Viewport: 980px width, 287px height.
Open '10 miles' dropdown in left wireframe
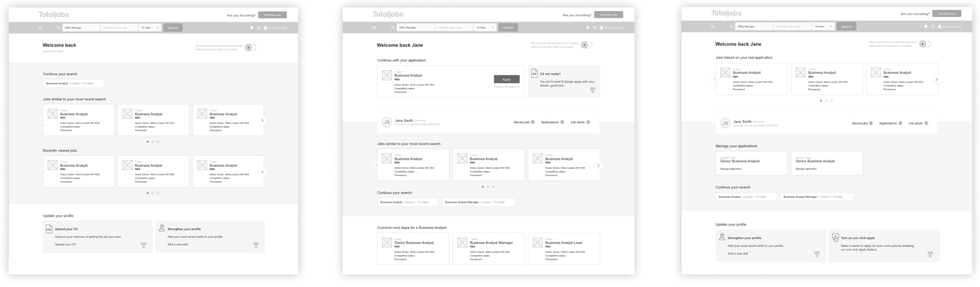[150, 28]
